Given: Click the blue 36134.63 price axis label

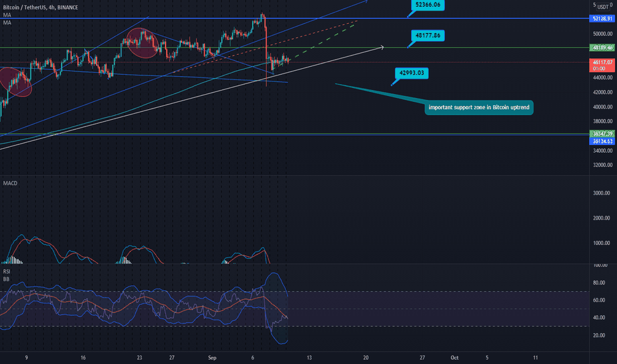Looking at the screenshot, I should [x=602, y=141].
